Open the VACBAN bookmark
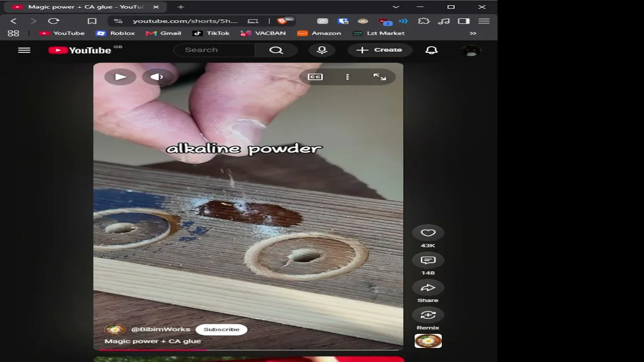 pyautogui.click(x=263, y=33)
